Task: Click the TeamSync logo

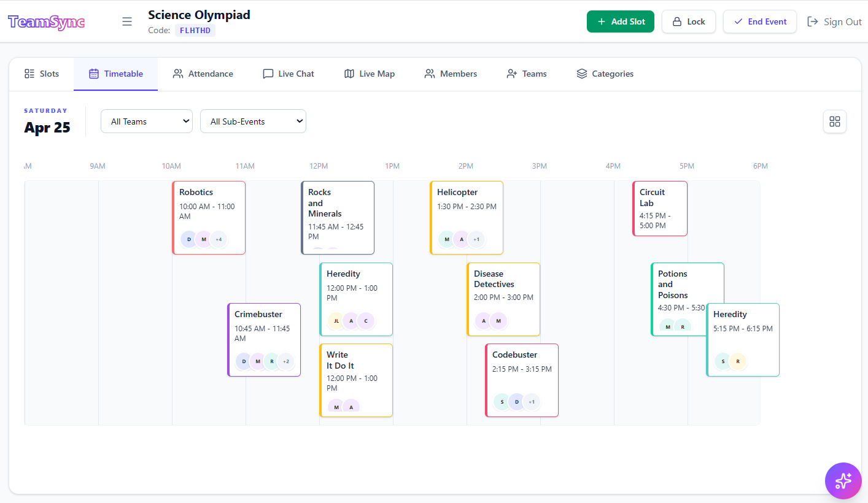Action: click(x=47, y=22)
